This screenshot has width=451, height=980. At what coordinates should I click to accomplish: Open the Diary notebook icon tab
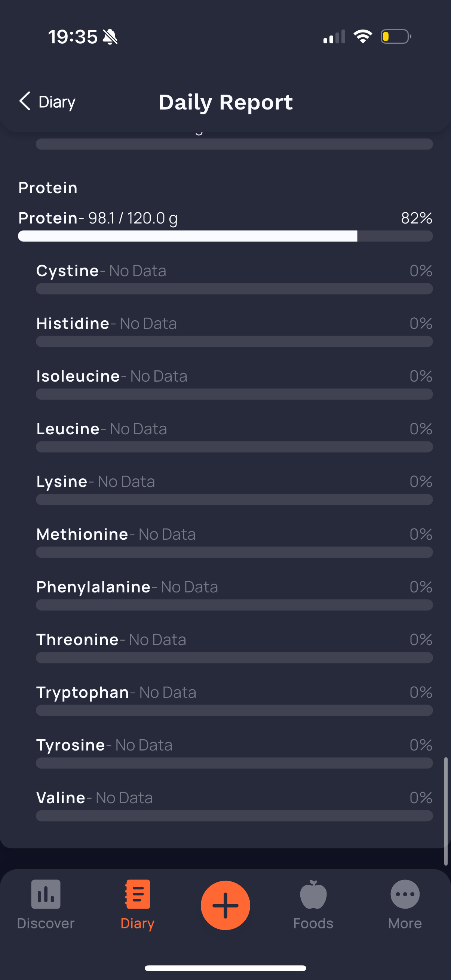point(137,894)
